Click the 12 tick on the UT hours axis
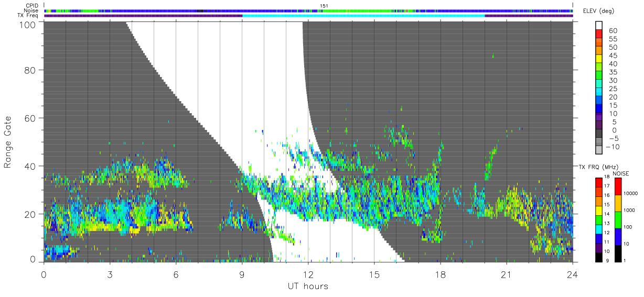This screenshot has height=297, width=644. point(308,275)
